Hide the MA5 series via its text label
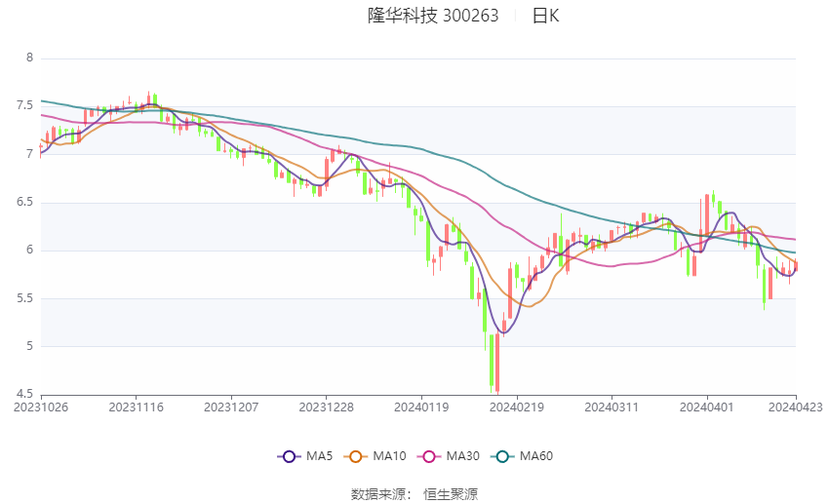This screenshot has width=829, height=504. click(320, 456)
